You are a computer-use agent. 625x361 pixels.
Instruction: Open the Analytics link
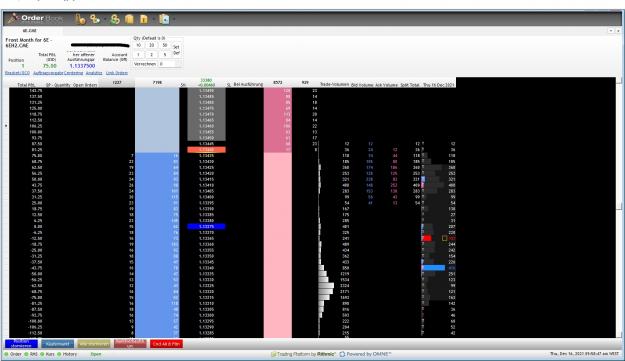94,73
